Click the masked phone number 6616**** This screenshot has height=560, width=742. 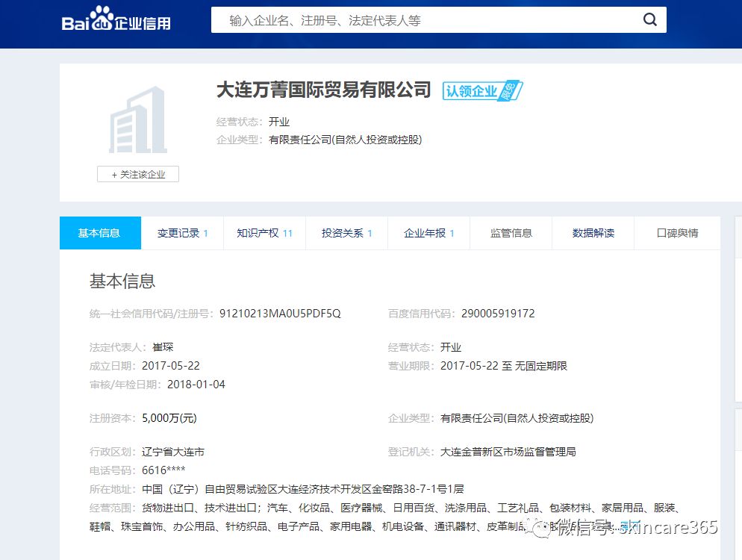[162, 471]
